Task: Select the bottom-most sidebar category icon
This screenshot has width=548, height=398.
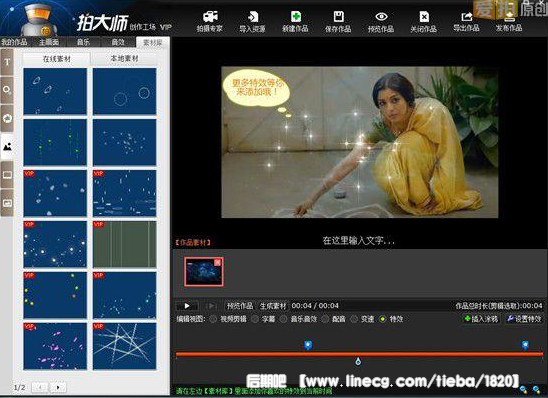Action: [x=7, y=203]
